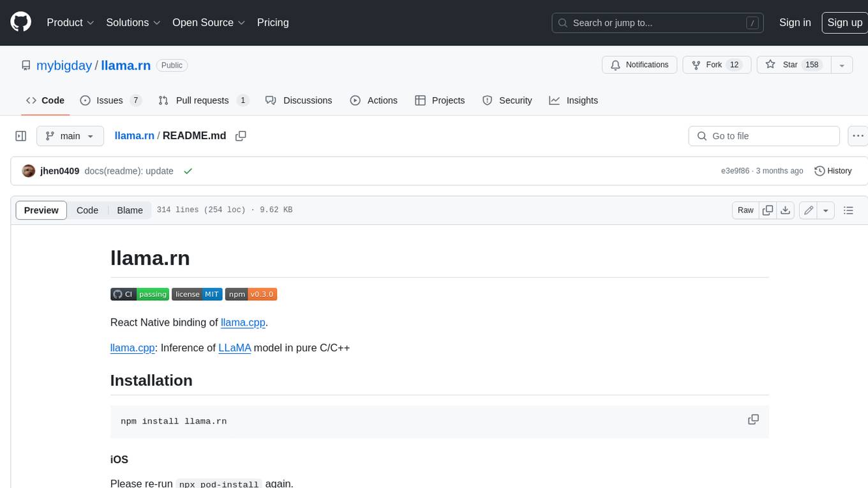Expand the Product menu

click(71, 22)
